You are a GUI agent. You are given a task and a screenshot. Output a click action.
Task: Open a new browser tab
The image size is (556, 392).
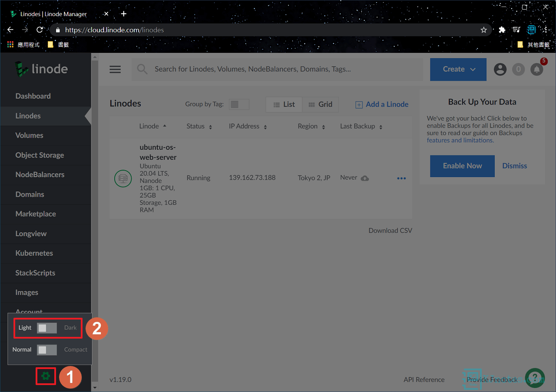pyautogui.click(x=123, y=14)
